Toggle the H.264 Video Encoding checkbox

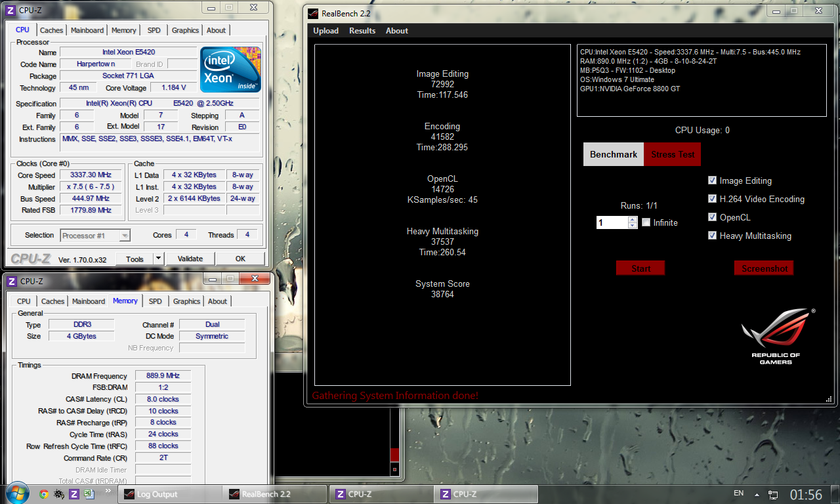(713, 199)
